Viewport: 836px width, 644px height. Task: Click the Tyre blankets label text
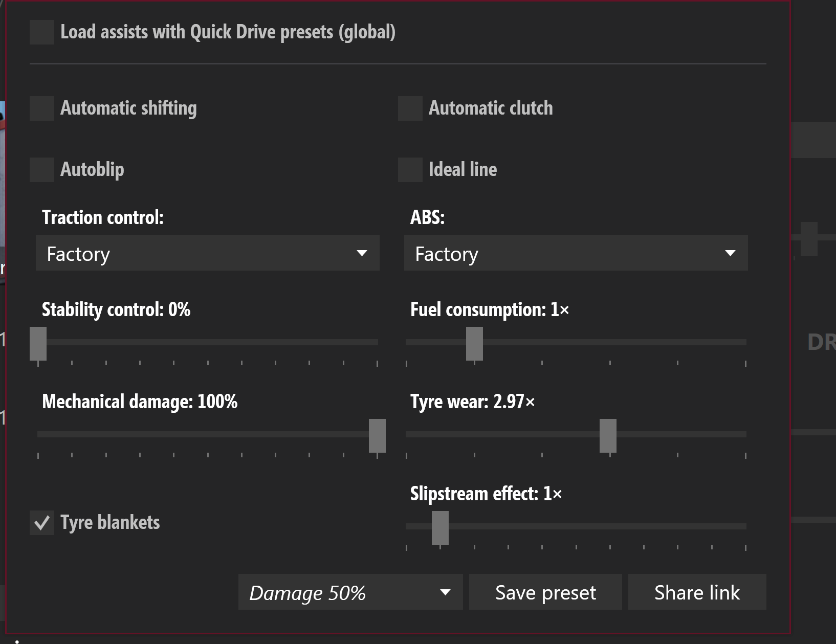(110, 523)
